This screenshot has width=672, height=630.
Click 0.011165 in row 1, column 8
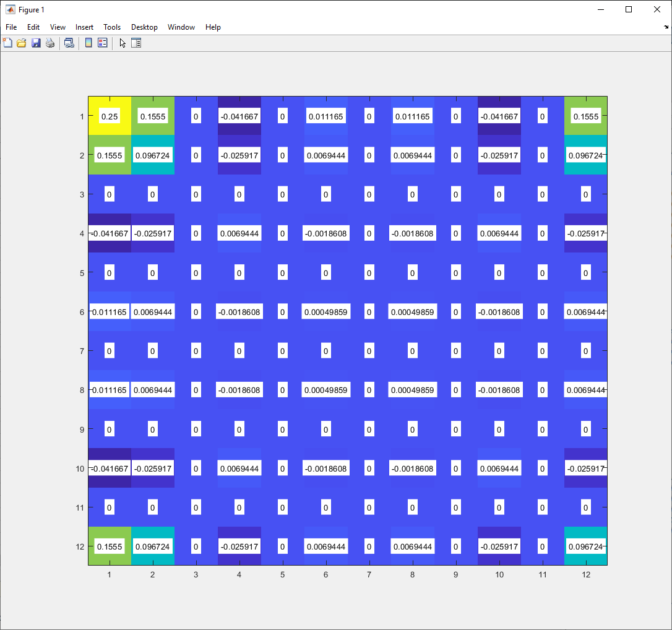click(413, 116)
